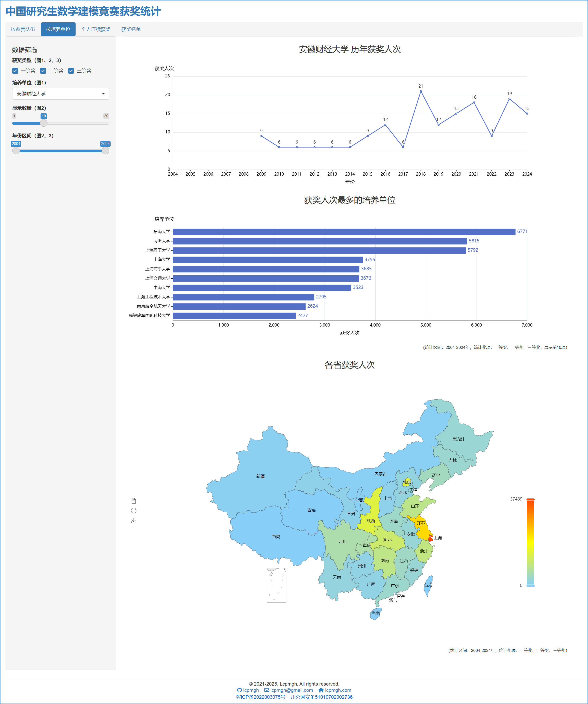Visit the lcpmgh.com website link
The width and height of the screenshot is (588, 704).
click(338, 690)
